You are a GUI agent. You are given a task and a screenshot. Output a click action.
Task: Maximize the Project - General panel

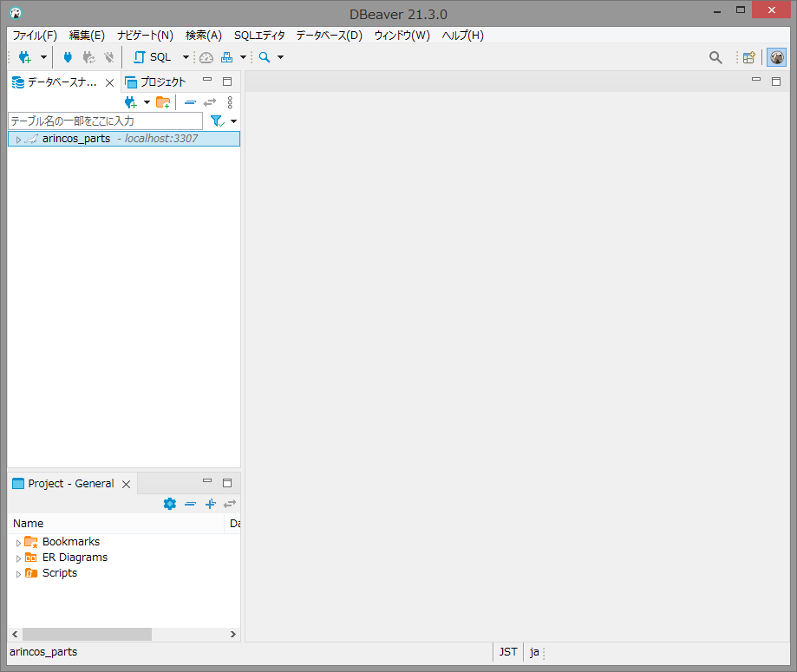click(227, 483)
